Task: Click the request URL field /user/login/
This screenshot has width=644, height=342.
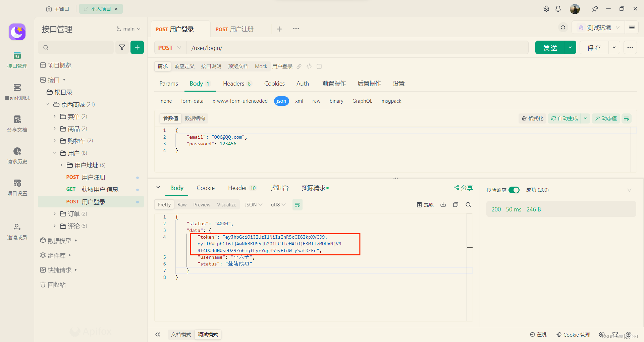Action: (358, 48)
